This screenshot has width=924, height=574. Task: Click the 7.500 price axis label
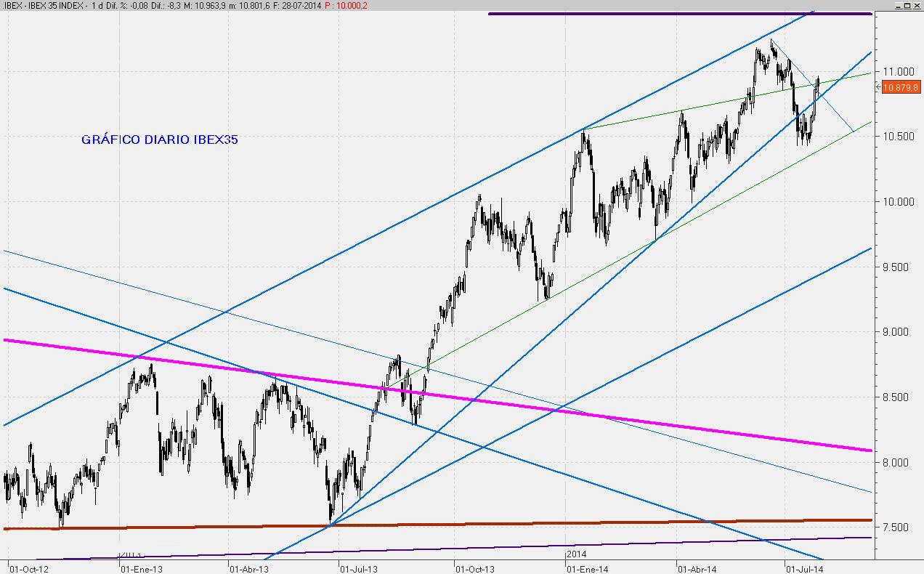point(899,527)
